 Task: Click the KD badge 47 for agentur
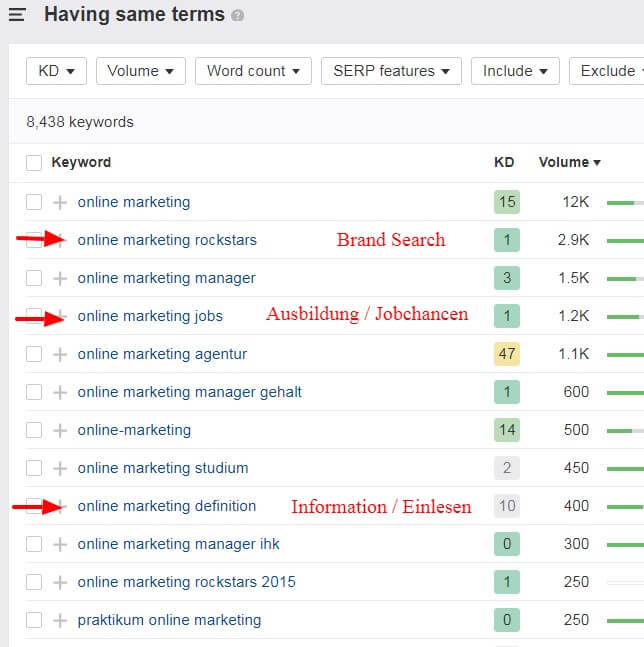(507, 354)
